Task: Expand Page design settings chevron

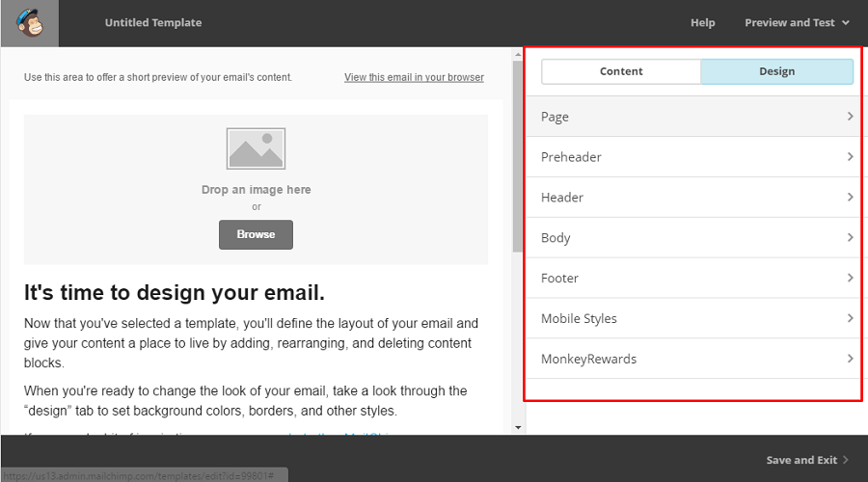Action: [x=851, y=117]
